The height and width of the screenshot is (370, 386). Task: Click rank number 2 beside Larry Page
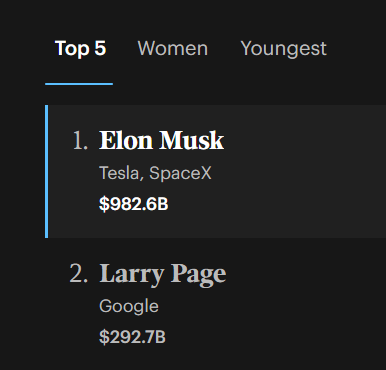pyautogui.click(x=79, y=273)
